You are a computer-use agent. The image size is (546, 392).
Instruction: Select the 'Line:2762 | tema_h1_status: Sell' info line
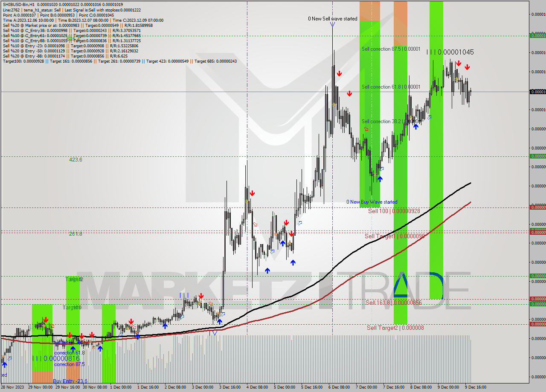pyautogui.click(x=72, y=10)
